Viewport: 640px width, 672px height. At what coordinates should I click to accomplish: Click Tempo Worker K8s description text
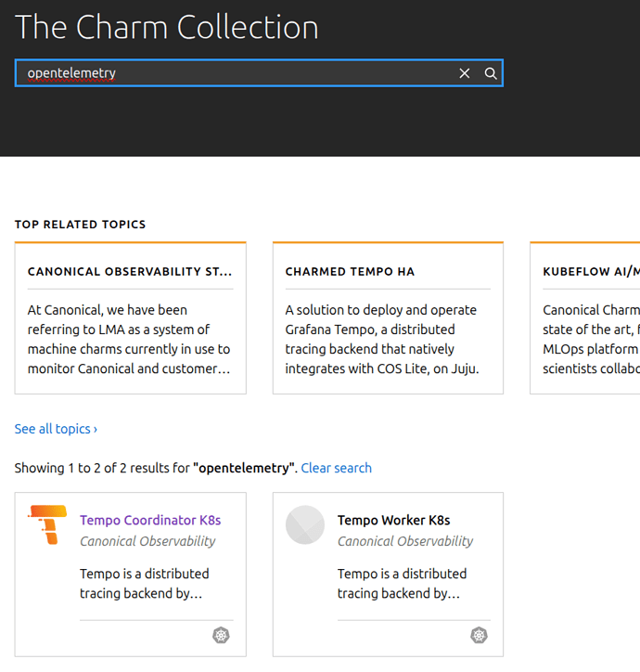pos(402,583)
